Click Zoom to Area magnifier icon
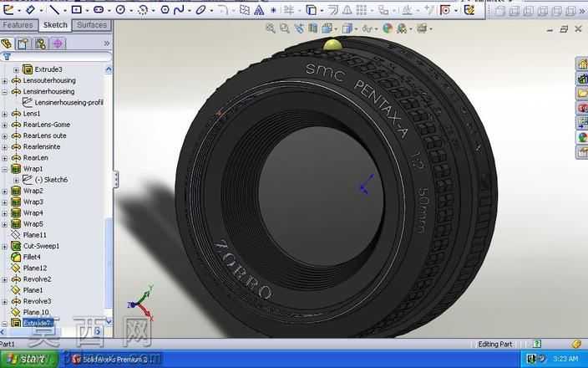The height and width of the screenshot is (368, 588). tap(284, 28)
